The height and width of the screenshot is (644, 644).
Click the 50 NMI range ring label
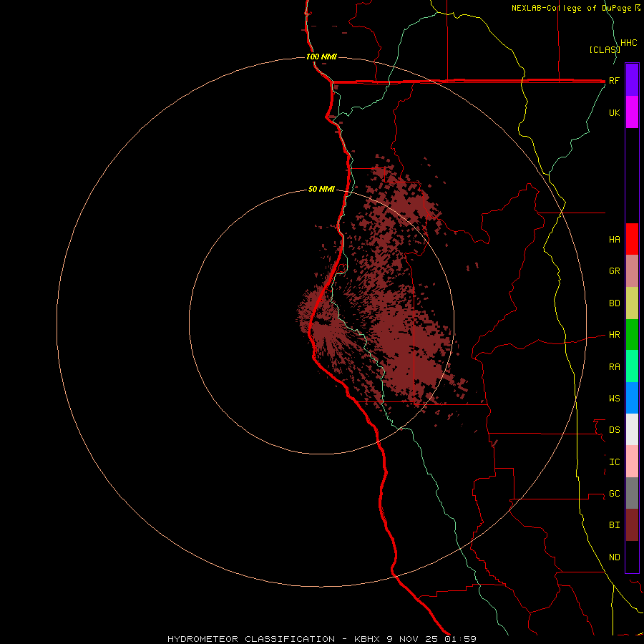pyautogui.click(x=321, y=190)
